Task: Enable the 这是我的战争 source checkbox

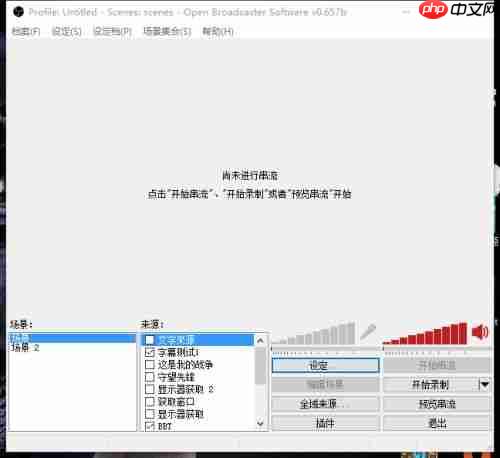Action: tap(150, 365)
